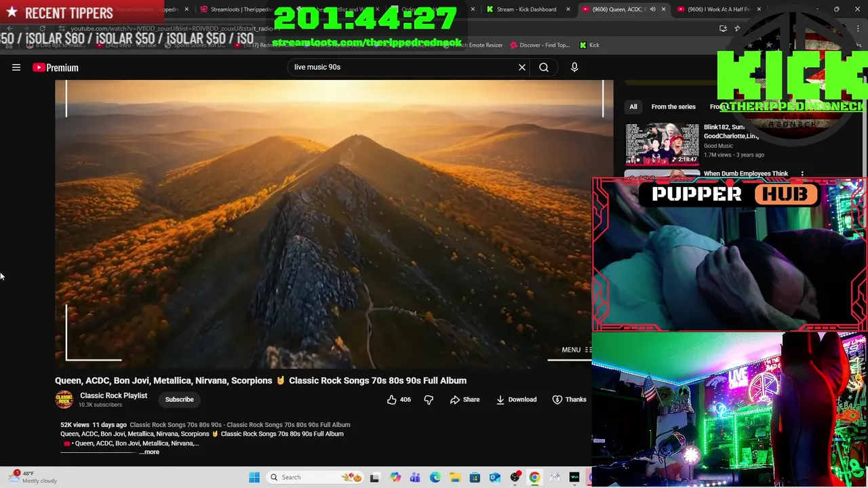Close the Queen, ACDC YouTube tab
The image size is (868, 488).
663,9
